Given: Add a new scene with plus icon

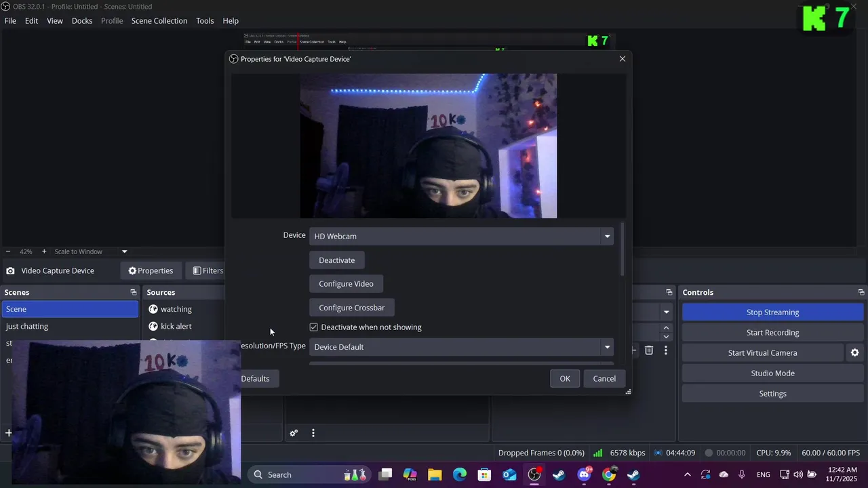Looking at the screenshot, I should tap(9, 432).
